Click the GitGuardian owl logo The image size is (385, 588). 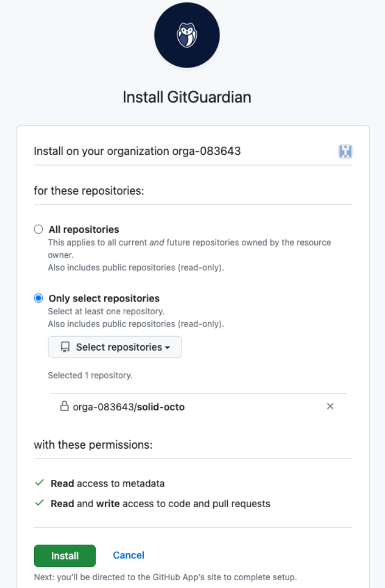point(187,35)
